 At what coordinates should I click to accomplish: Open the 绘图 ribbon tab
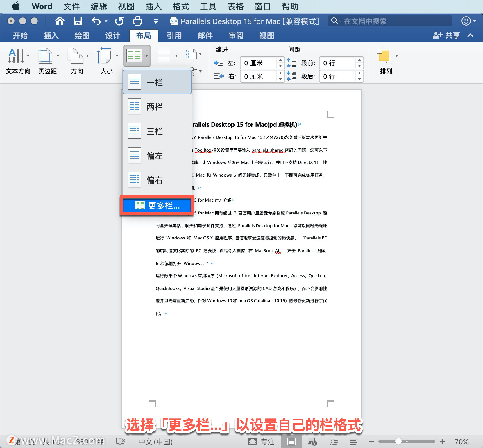click(82, 36)
